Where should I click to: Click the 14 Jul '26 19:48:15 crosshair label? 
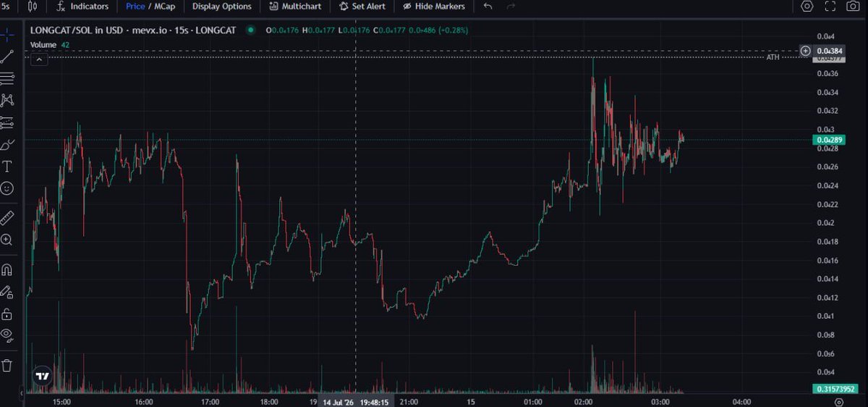356,401
